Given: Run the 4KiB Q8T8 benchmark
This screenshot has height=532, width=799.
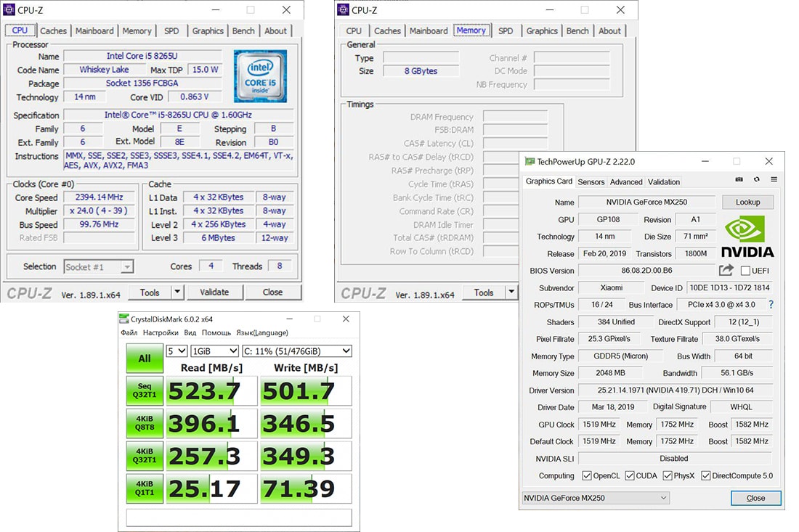Looking at the screenshot, I should tap(145, 423).
